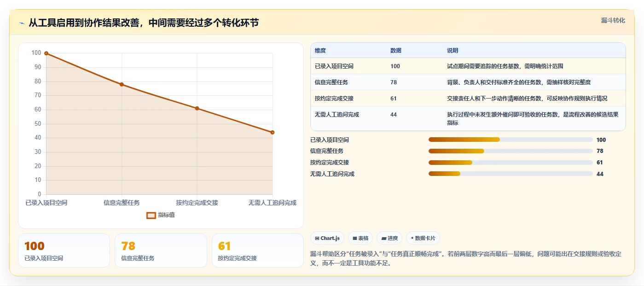Select the 进度 tag chip
The width and height of the screenshot is (644, 286).
click(389, 238)
